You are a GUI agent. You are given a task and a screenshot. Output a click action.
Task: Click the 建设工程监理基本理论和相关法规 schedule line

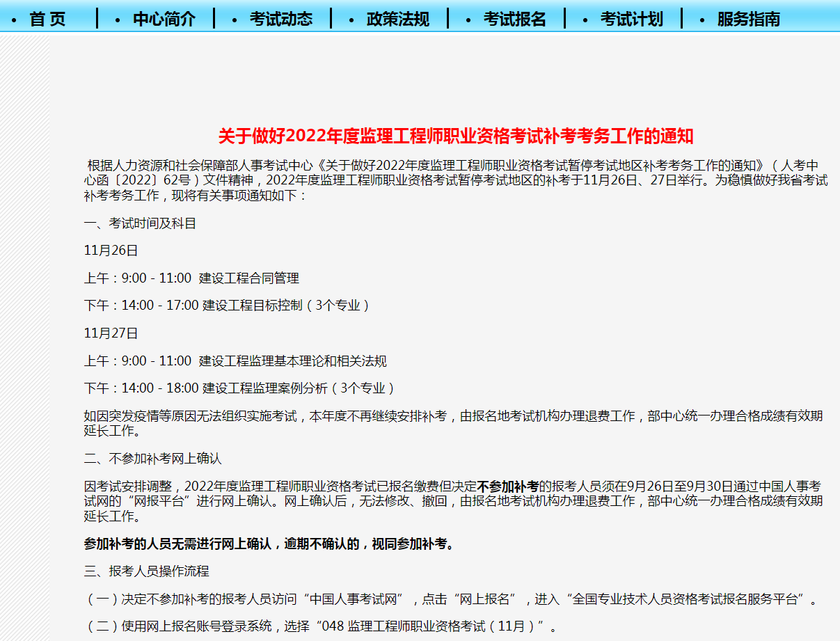point(235,361)
